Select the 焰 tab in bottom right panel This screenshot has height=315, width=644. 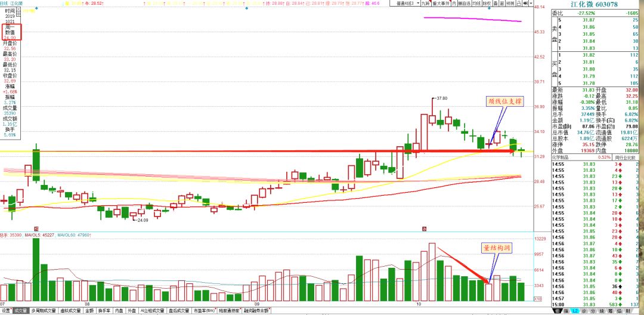point(619,311)
